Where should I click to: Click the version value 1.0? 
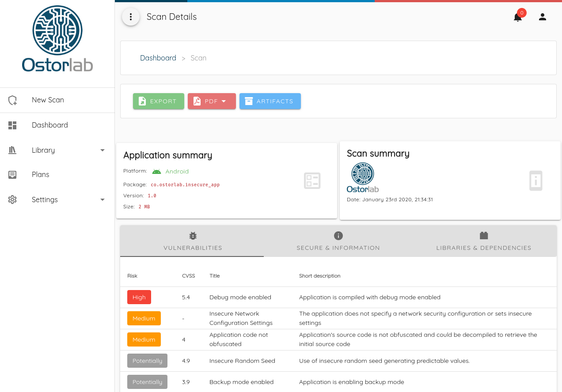click(x=152, y=196)
